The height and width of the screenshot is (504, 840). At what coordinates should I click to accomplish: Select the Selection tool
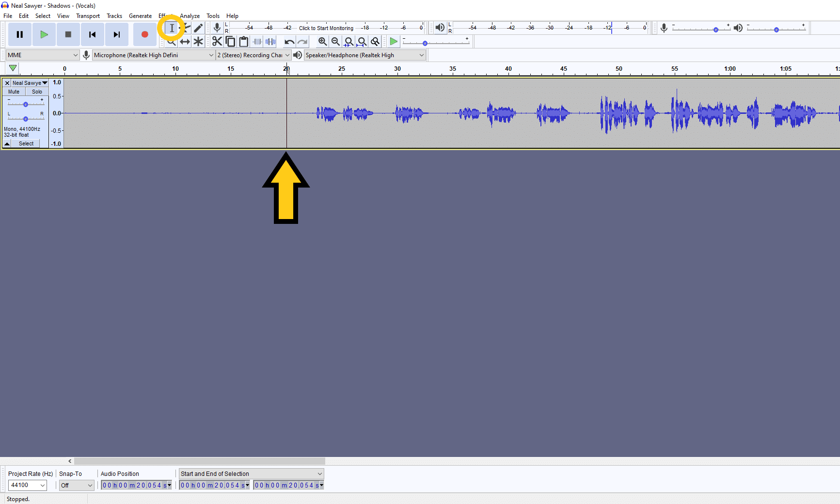(x=172, y=28)
